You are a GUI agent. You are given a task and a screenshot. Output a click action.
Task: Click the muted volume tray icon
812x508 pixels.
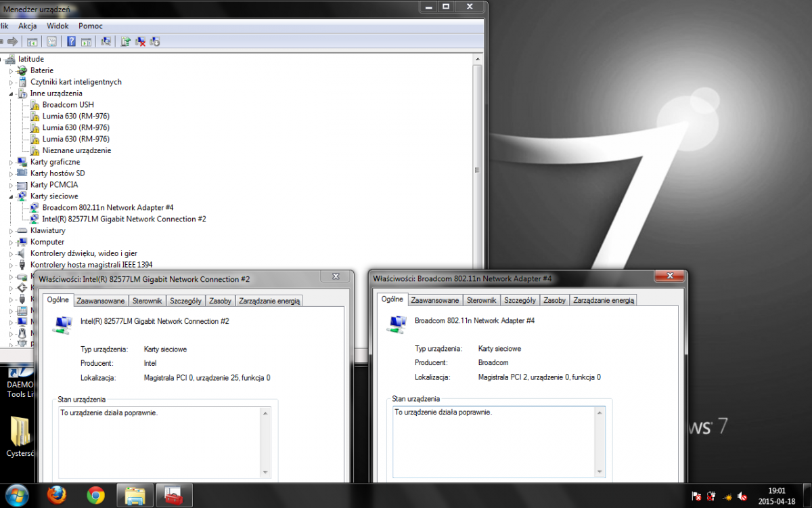pos(742,496)
